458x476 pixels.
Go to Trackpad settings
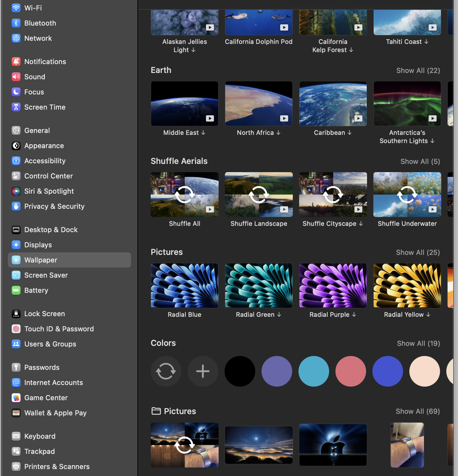coord(69,451)
